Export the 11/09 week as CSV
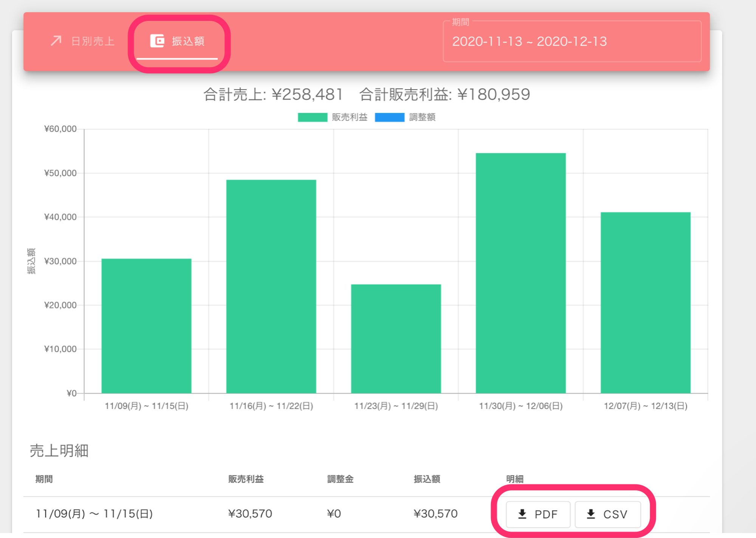 click(x=607, y=514)
